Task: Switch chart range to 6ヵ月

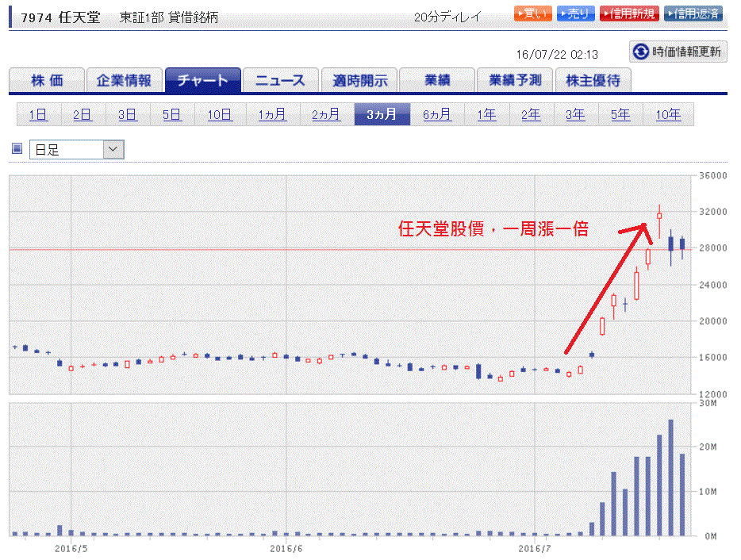Action: pyautogui.click(x=437, y=114)
